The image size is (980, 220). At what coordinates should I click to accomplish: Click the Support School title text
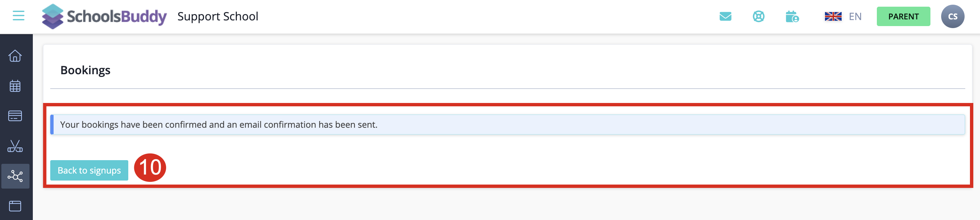click(218, 17)
